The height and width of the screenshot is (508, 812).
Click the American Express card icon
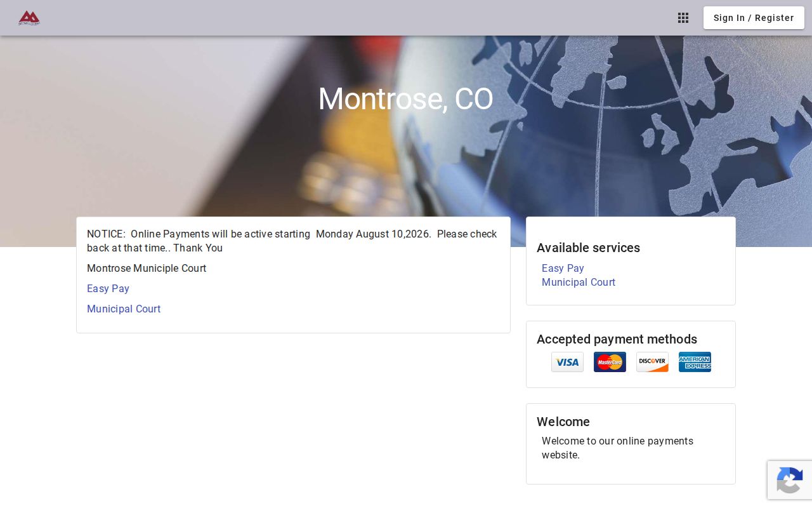(695, 362)
